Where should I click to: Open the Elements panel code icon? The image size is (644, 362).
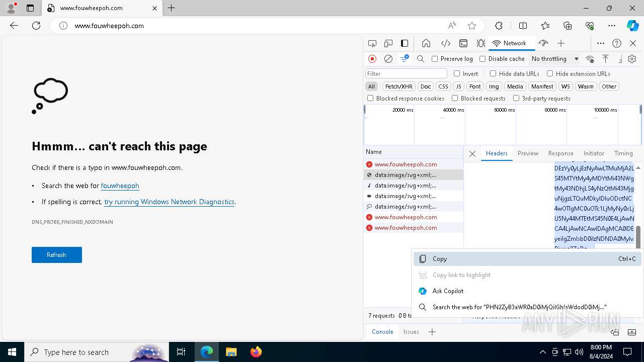(x=445, y=43)
